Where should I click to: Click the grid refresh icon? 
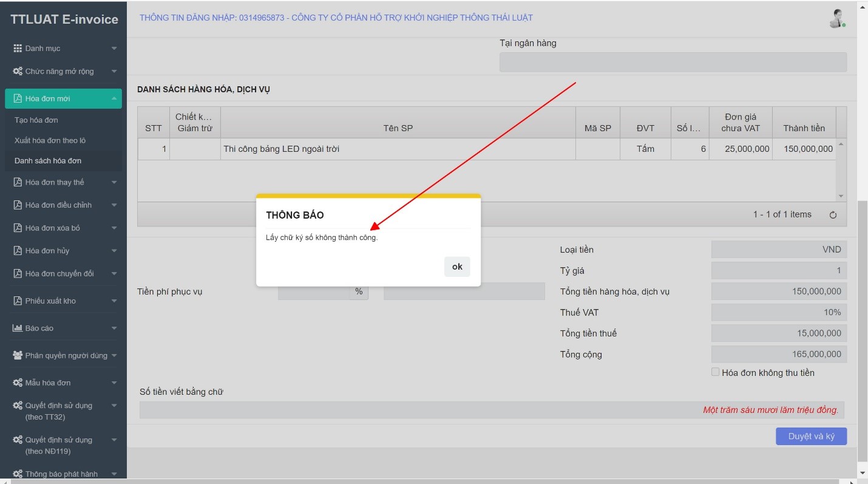833,215
